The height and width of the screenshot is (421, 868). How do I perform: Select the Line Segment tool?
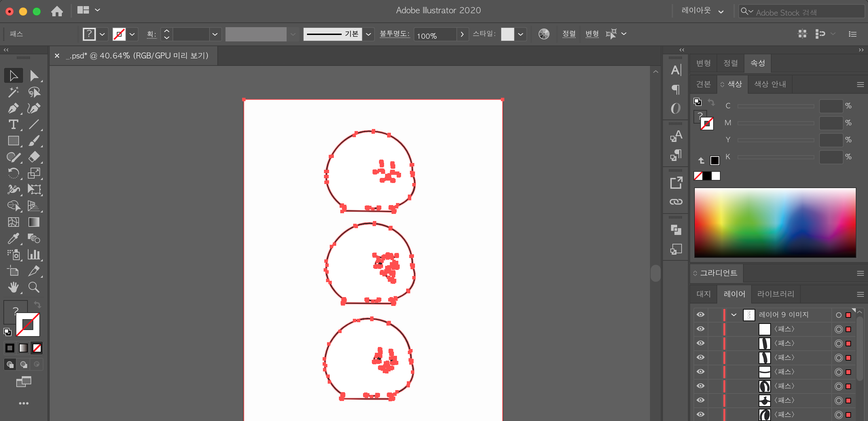[x=34, y=124]
